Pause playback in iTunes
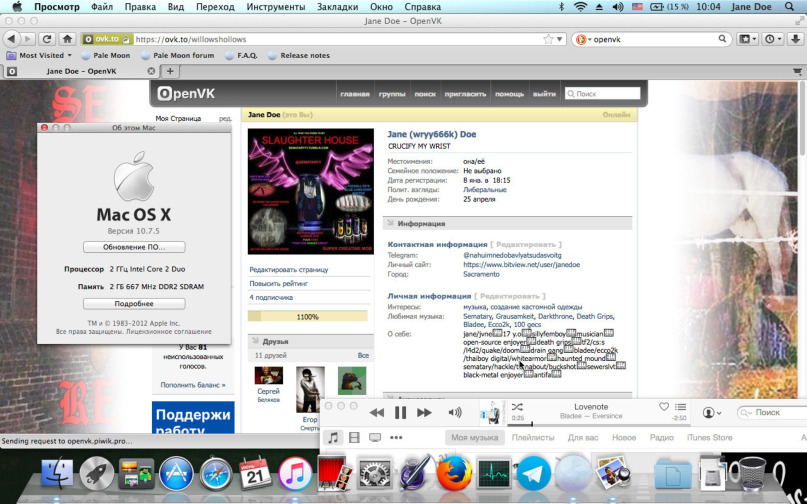807x504 pixels. coord(400,412)
